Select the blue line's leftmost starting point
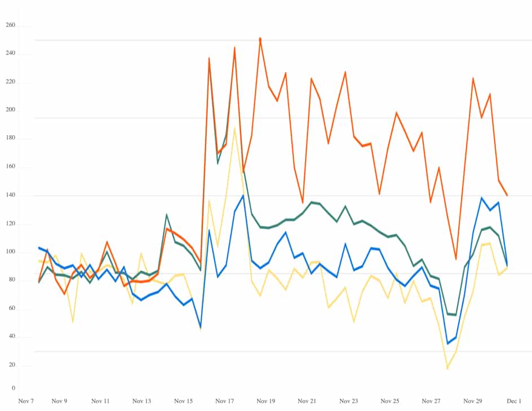This screenshot has width=532, height=411. click(x=39, y=248)
